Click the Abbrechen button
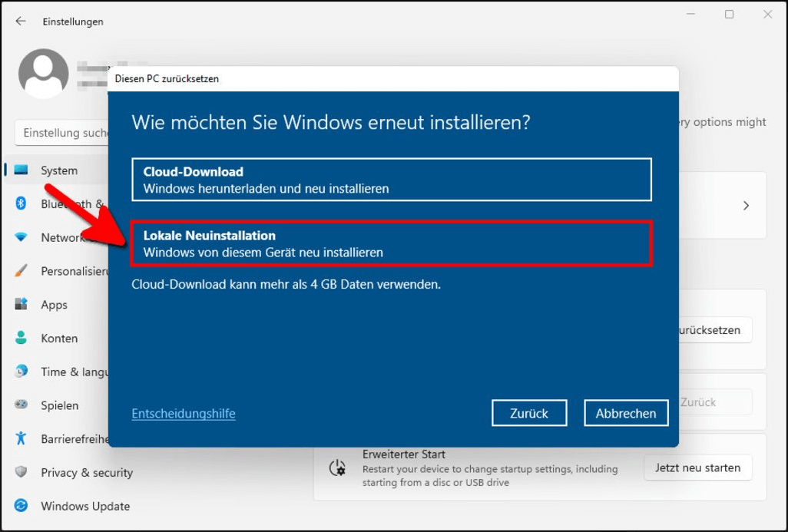This screenshot has height=532, width=788. pyautogui.click(x=626, y=413)
